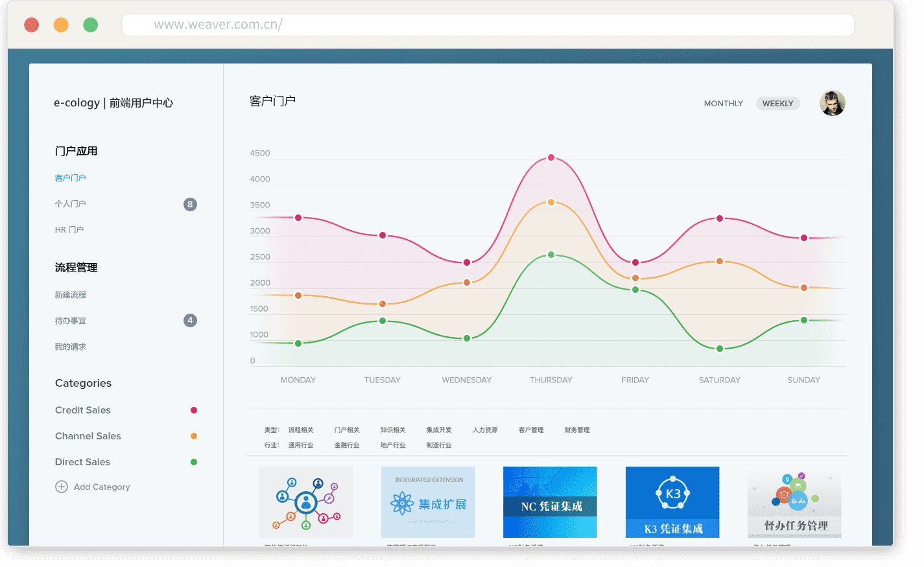Open the K3 凭证集成 tile
924x567 pixels.
point(672,502)
